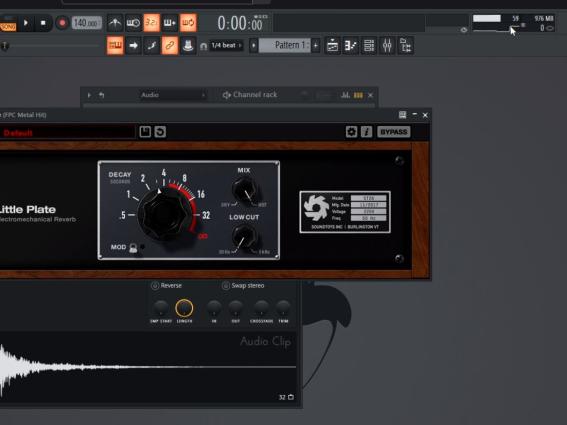Toggle the step editing icon
Screen dimensions: 567x425
(152, 46)
